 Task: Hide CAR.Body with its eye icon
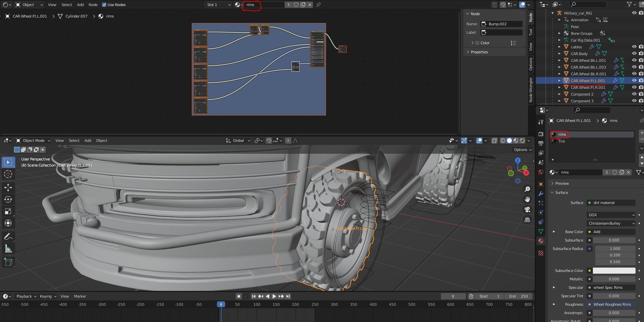tap(634, 53)
